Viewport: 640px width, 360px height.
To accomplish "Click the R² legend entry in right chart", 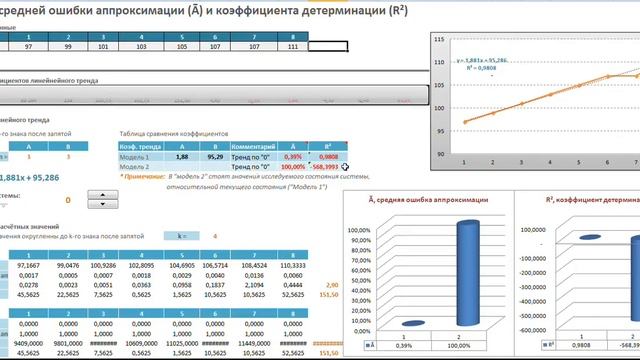I will coord(548,345).
